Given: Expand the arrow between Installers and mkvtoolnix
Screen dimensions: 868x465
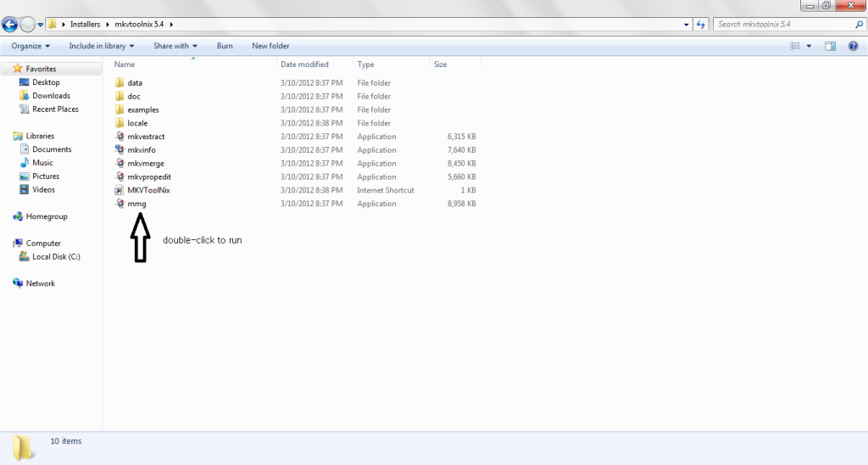Looking at the screenshot, I should (108, 25).
